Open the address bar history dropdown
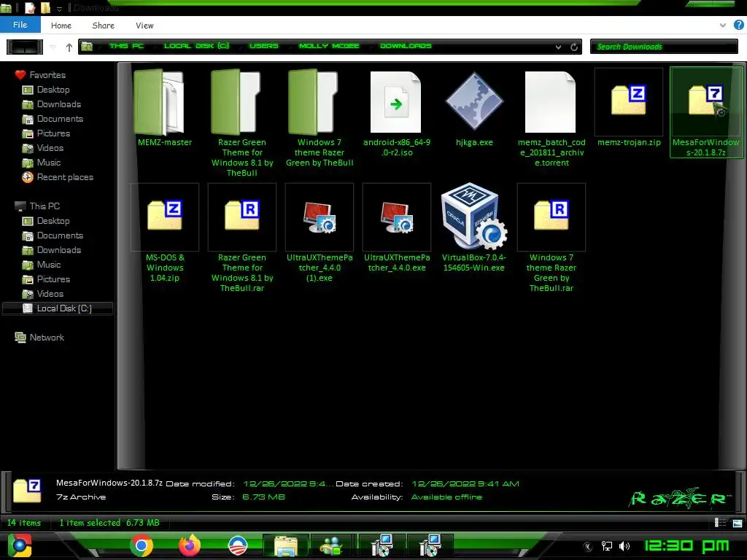Screen dimensions: 747x560 point(558,47)
